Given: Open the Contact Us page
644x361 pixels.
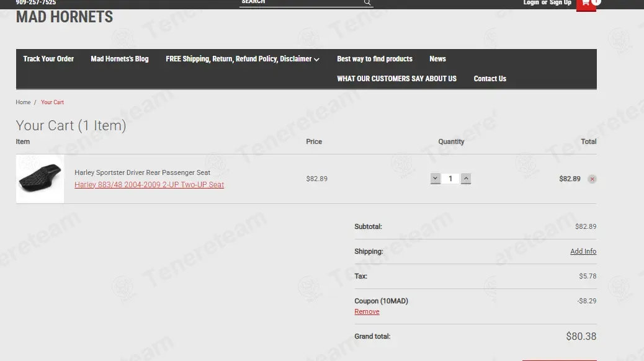Looking at the screenshot, I should tap(490, 78).
